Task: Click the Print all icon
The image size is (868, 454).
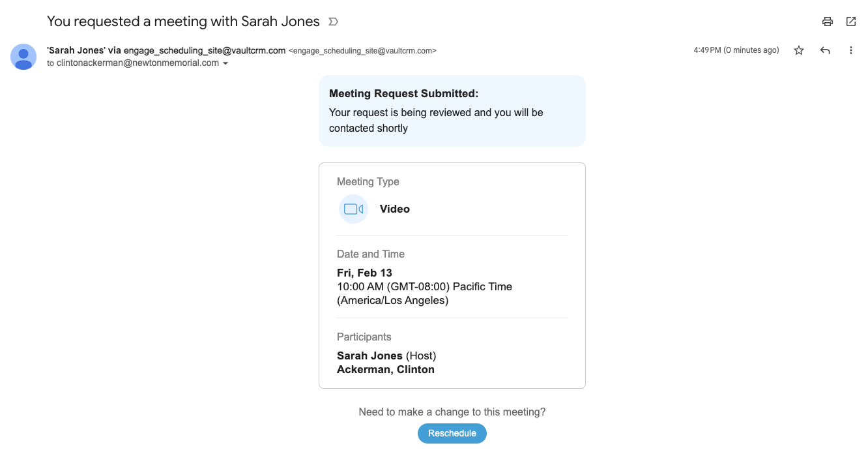Action: [x=828, y=22]
